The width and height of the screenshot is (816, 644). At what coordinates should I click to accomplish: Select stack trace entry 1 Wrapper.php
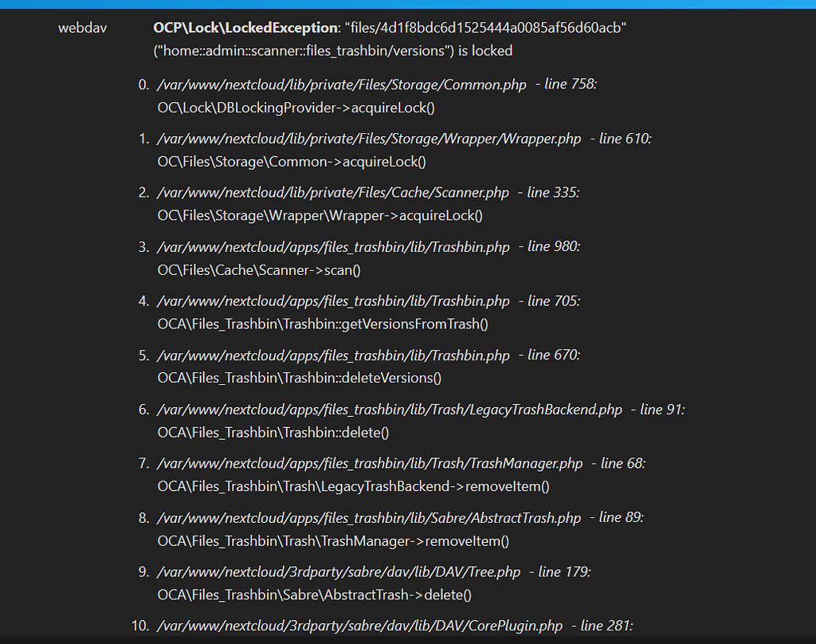pyautogui.click(x=367, y=138)
